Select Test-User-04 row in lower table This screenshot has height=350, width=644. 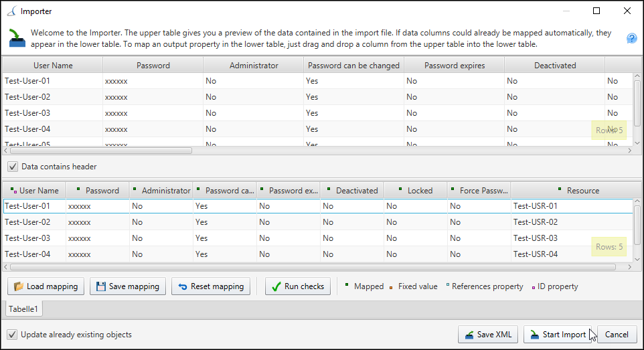click(317, 254)
